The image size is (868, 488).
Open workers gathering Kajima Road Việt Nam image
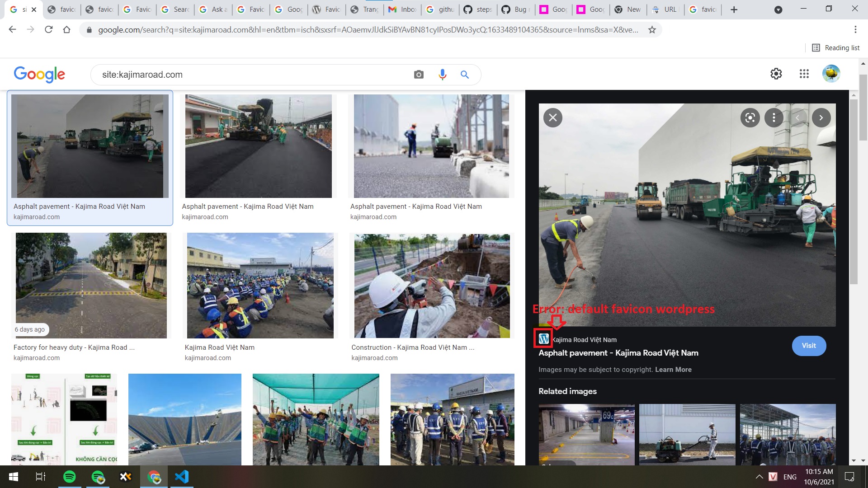[x=260, y=286]
